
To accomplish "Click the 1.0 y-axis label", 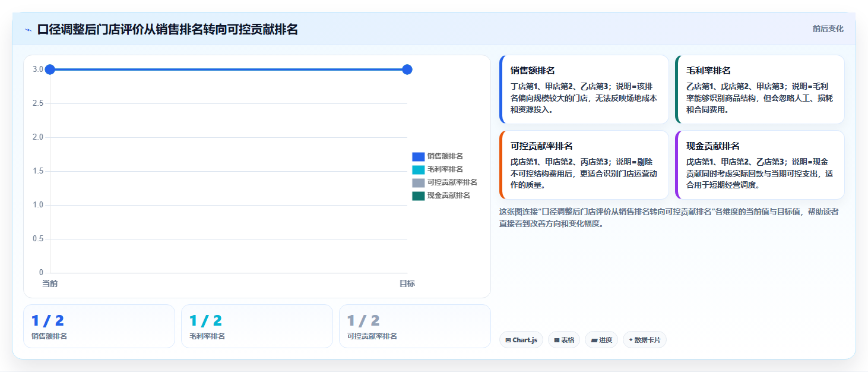I will (38, 205).
